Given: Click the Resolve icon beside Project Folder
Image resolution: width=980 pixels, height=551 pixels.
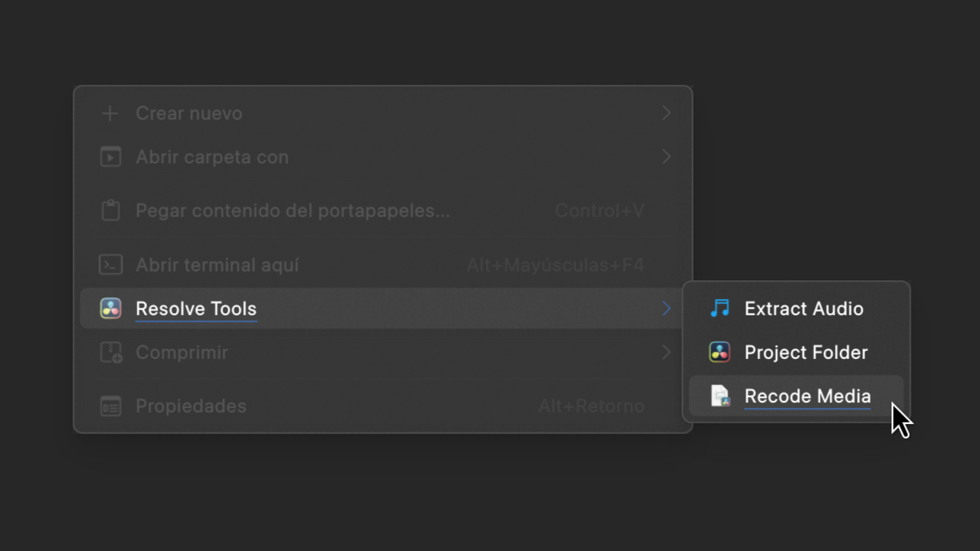Looking at the screenshot, I should [x=720, y=352].
